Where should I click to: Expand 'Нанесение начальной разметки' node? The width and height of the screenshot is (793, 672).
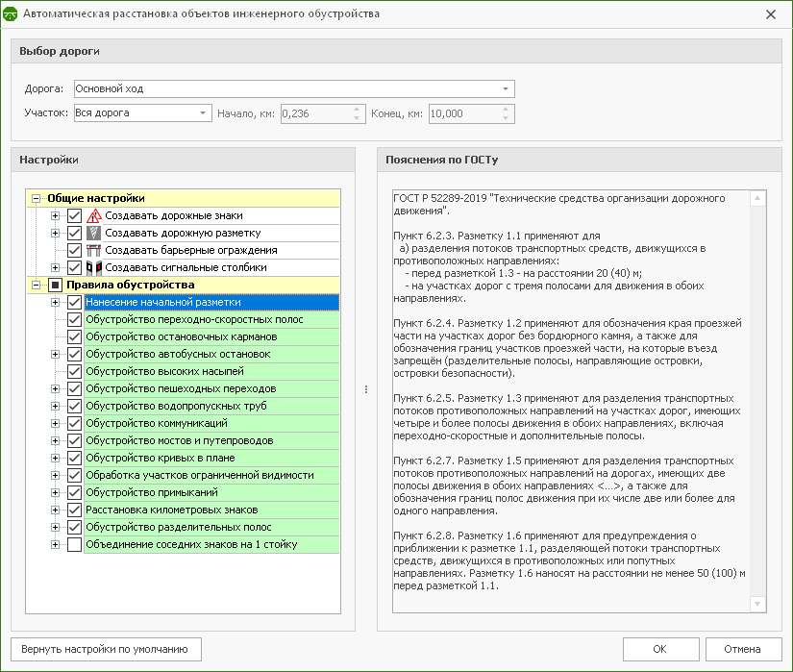(x=55, y=303)
